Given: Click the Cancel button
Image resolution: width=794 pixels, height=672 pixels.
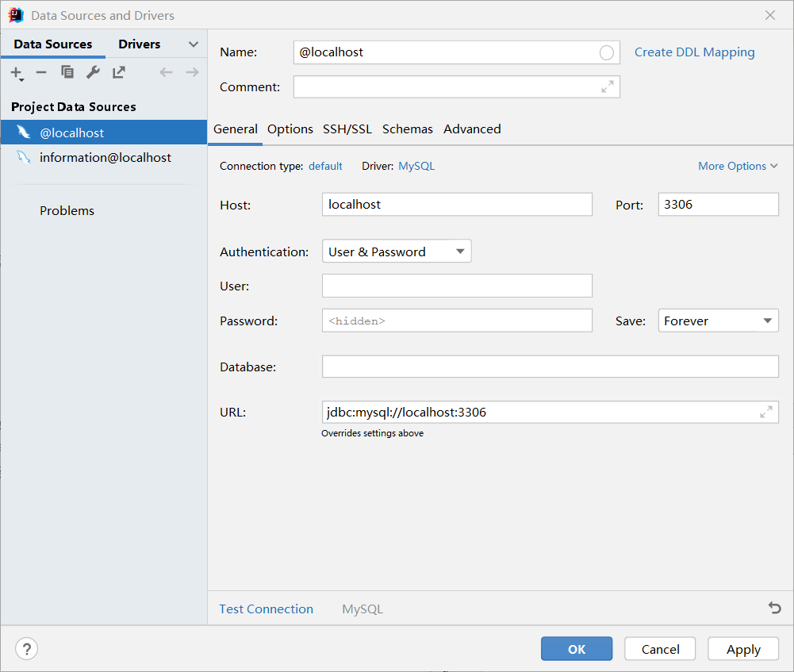Looking at the screenshot, I should point(660,649).
